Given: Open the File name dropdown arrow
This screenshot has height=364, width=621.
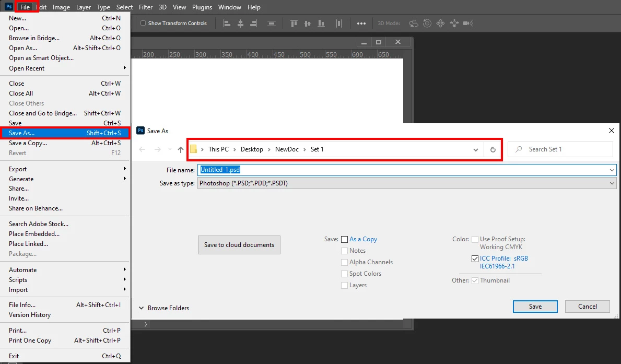Looking at the screenshot, I should pyautogui.click(x=612, y=170).
